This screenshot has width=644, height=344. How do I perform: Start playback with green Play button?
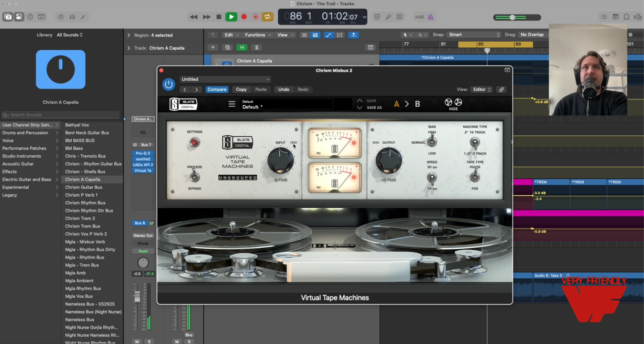pyautogui.click(x=231, y=17)
